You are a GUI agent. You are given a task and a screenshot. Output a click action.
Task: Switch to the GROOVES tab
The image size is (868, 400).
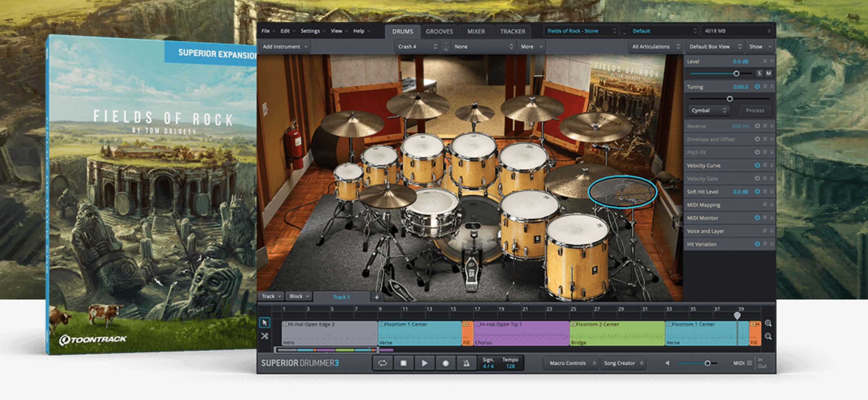tap(439, 31)
